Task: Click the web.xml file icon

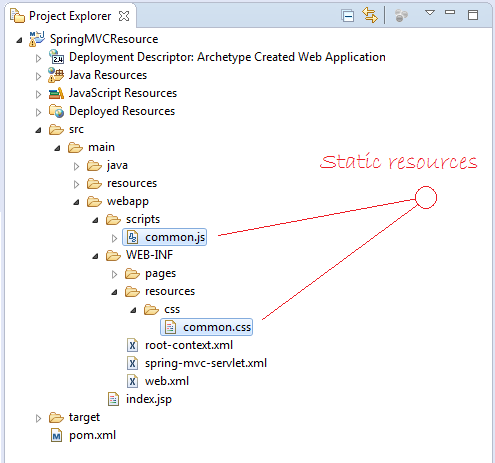Action: [132, 381]
